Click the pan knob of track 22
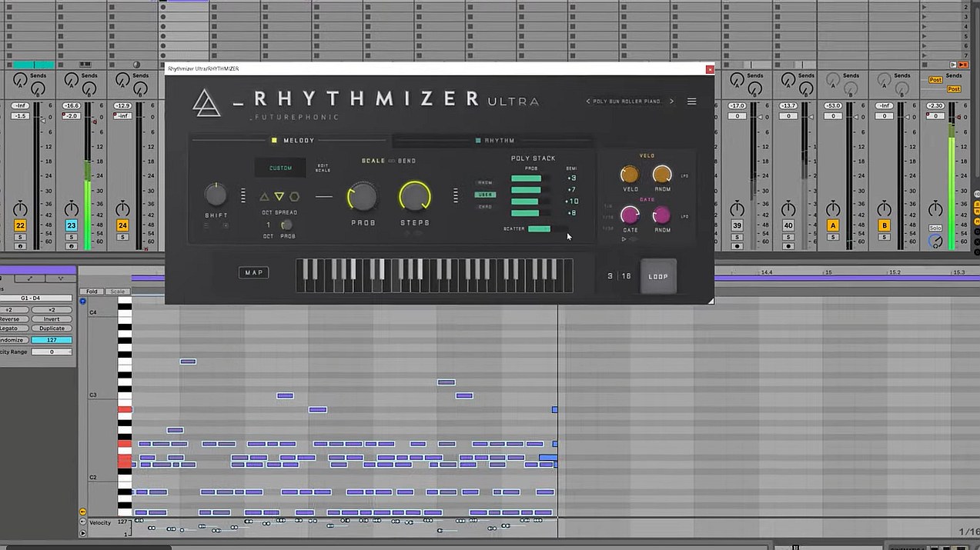The height and width of the screenshot is (550, 980). point(20,208)
